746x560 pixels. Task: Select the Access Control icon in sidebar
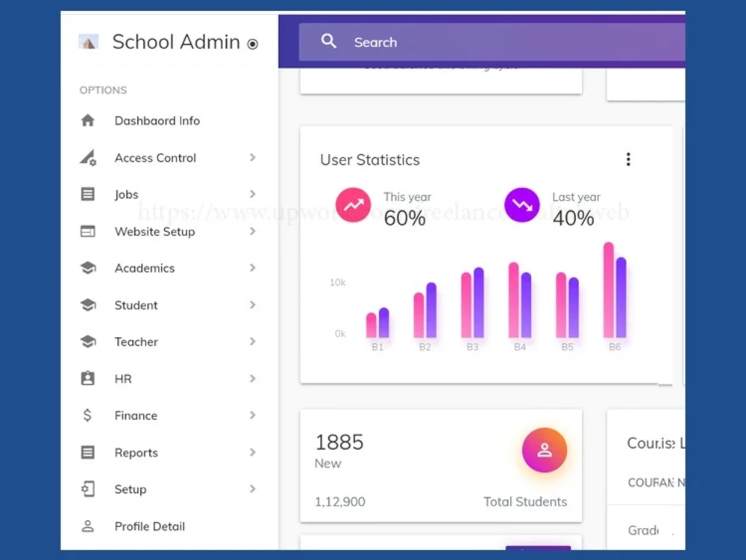88,157
